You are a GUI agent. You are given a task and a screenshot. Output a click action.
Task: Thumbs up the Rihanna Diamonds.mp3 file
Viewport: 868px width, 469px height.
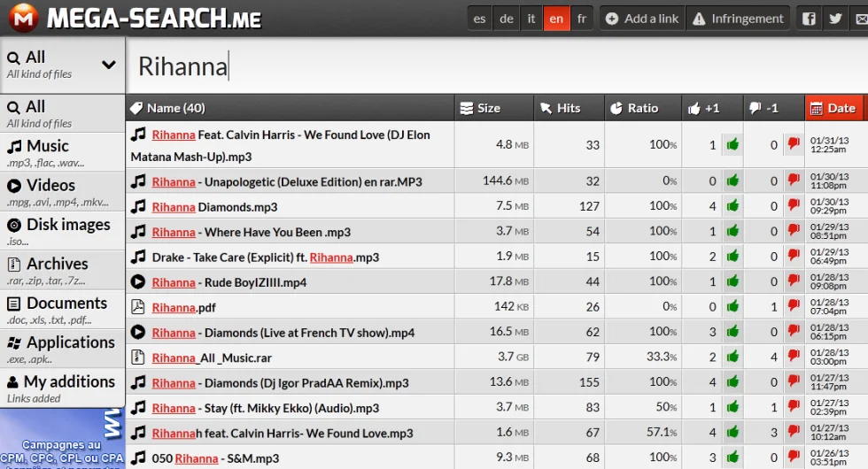coord(732,206)
